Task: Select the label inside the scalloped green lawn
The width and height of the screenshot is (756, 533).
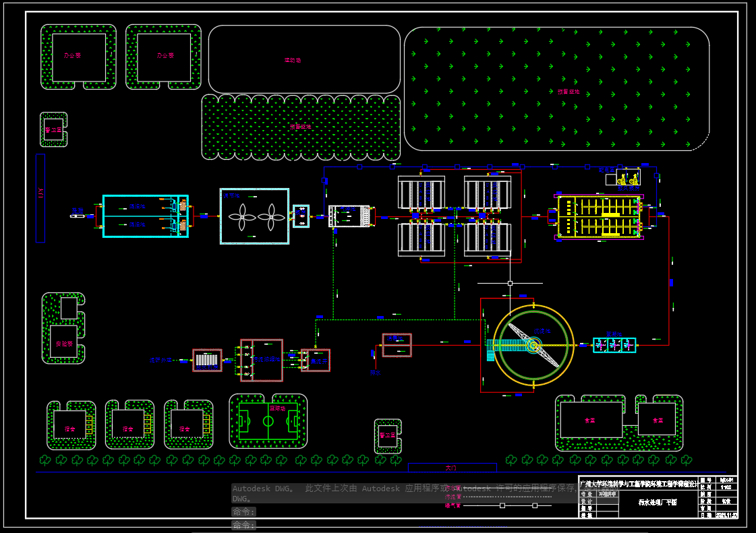Action: [x=300, y=127]
